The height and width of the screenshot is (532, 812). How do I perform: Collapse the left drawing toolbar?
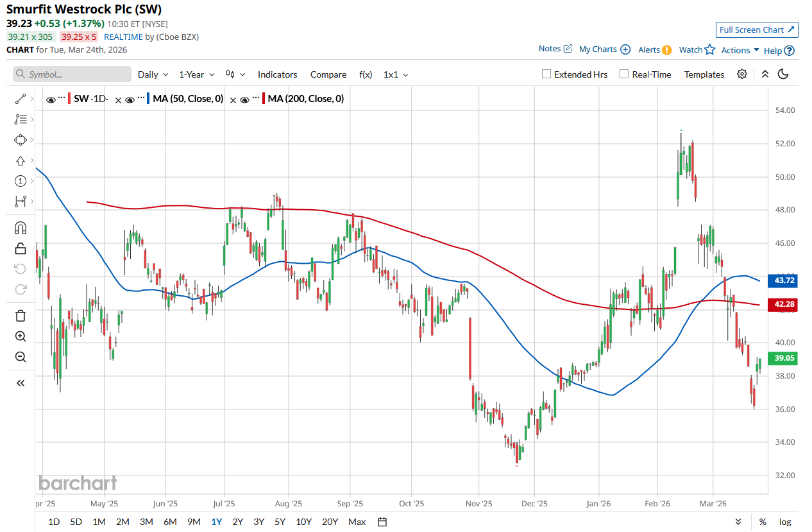coord(21,383)
